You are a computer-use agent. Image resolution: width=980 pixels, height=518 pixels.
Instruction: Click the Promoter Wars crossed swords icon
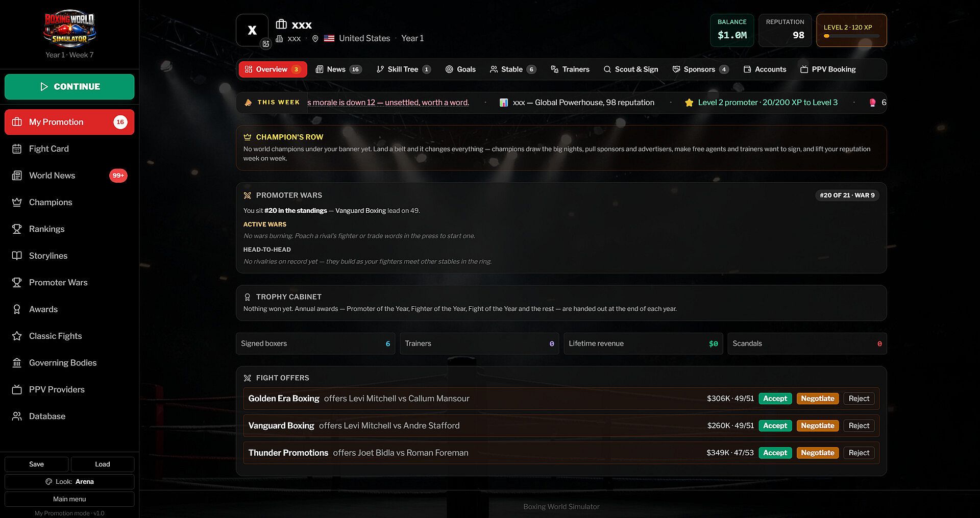(248, 195)
